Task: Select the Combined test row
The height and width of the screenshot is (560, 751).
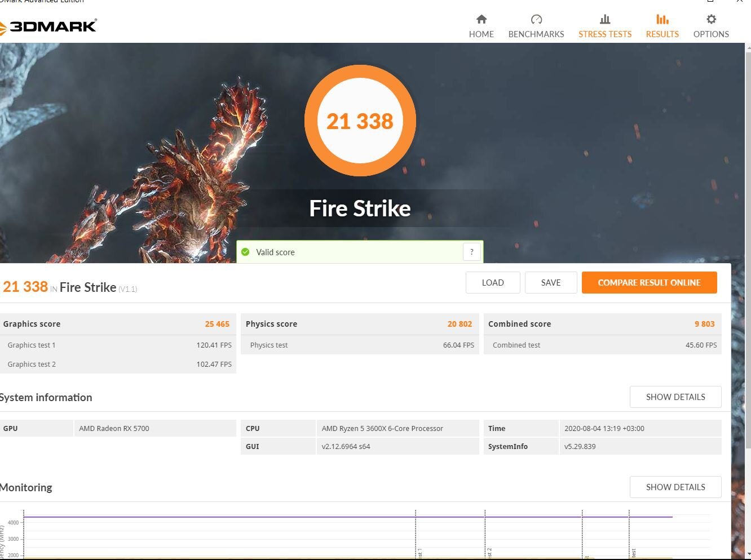Action: pos(602,345)
